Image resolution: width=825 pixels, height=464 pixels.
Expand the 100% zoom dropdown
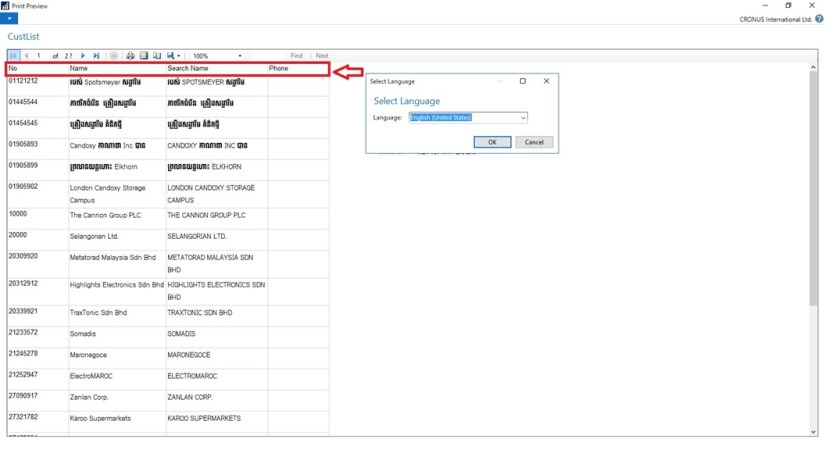pyautogui.click(x=240, y=56)
